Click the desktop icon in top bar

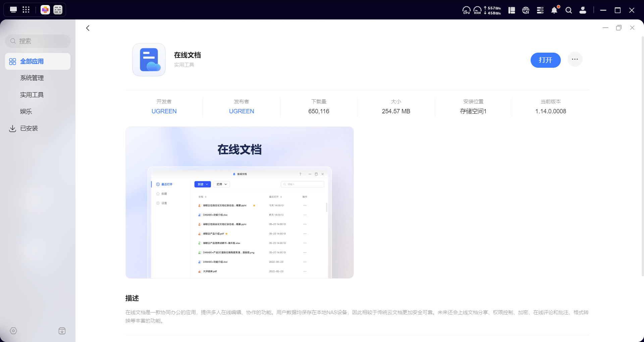click(13, 10)
